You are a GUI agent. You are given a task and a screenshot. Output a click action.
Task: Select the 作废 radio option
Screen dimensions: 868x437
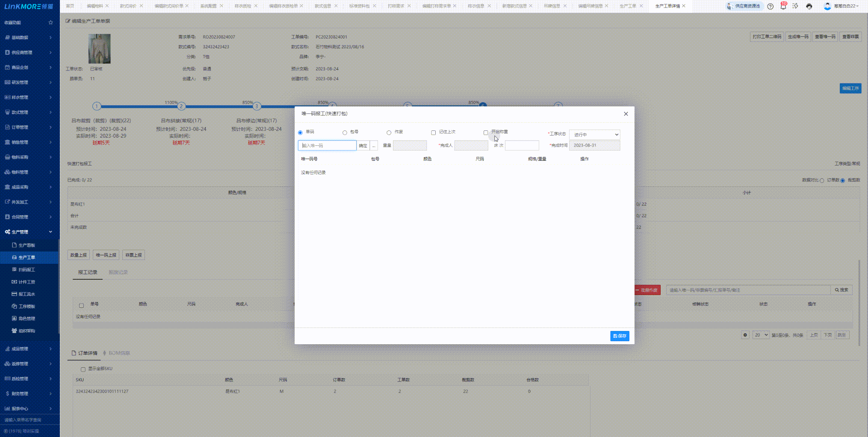tap(389, 133)
